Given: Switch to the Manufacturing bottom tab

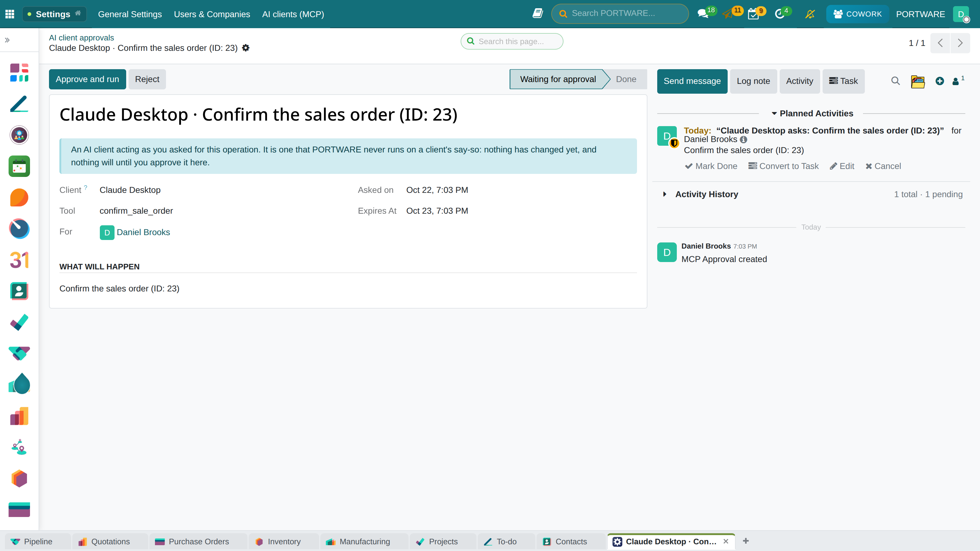Looking at the screenshot, I should tap(364, 542).
